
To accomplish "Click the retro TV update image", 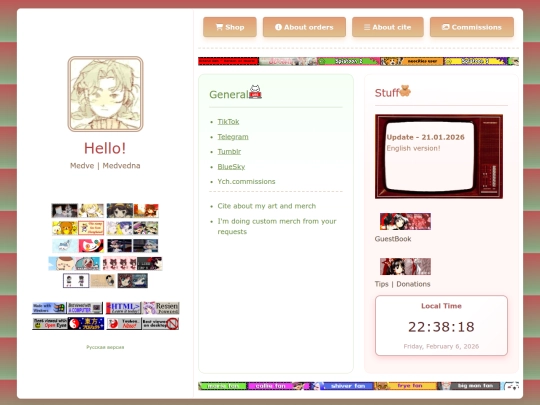I will click(439, 156).
